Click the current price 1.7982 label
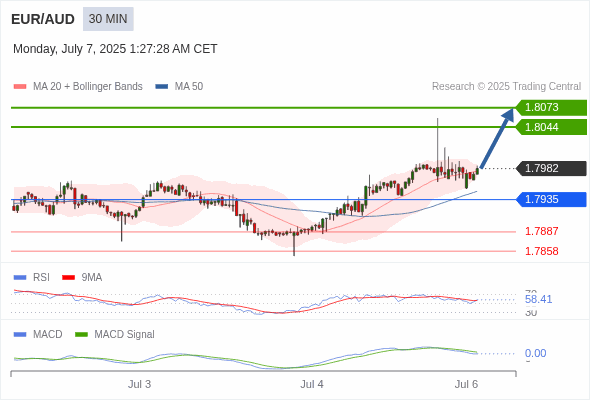This screenshot has height=400, width=590. pos(551,168)
